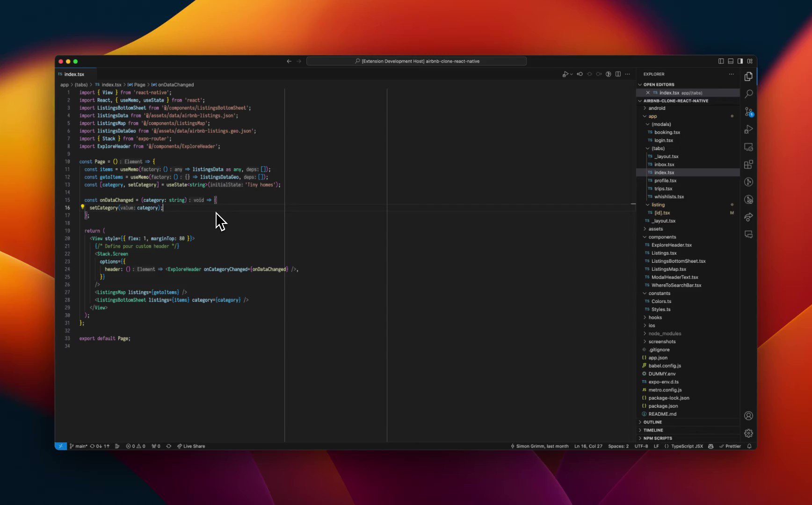
Task: Click Ln 16, Col 27 cursor position
Action: [588, 446]
